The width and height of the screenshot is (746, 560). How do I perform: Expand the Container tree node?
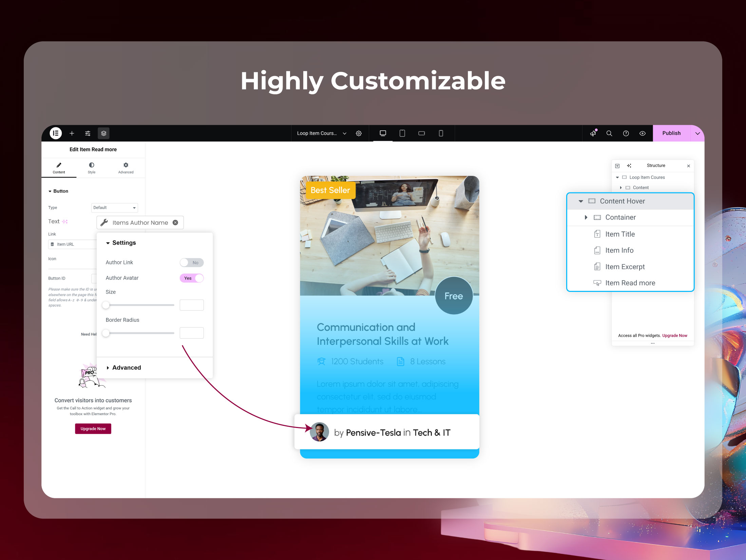pyautogui.click(x=586, y=218)
